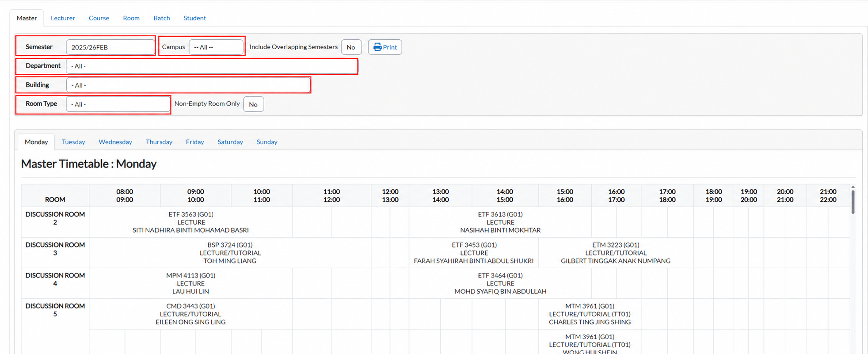Click ETF 3464 (G01) lecture entry
The height and width of the screenshot is (354, 868).
(500, 283)
